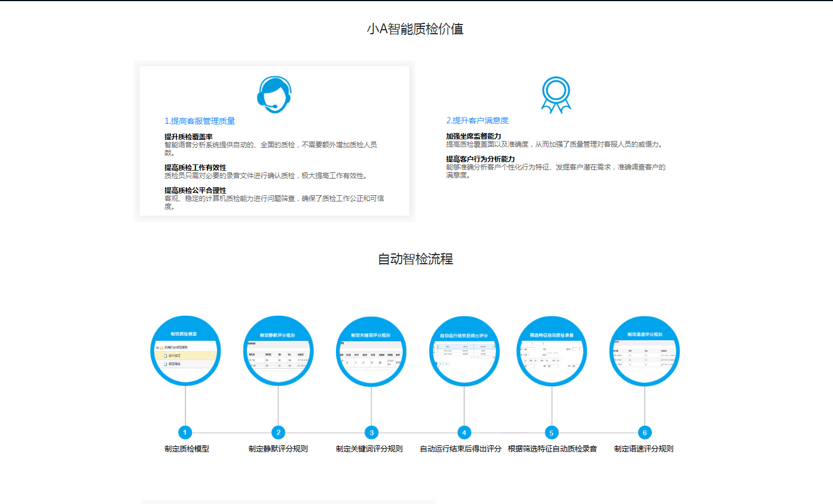
Task: Click step 3 numbered circle marker
Action: coord(371,433)
